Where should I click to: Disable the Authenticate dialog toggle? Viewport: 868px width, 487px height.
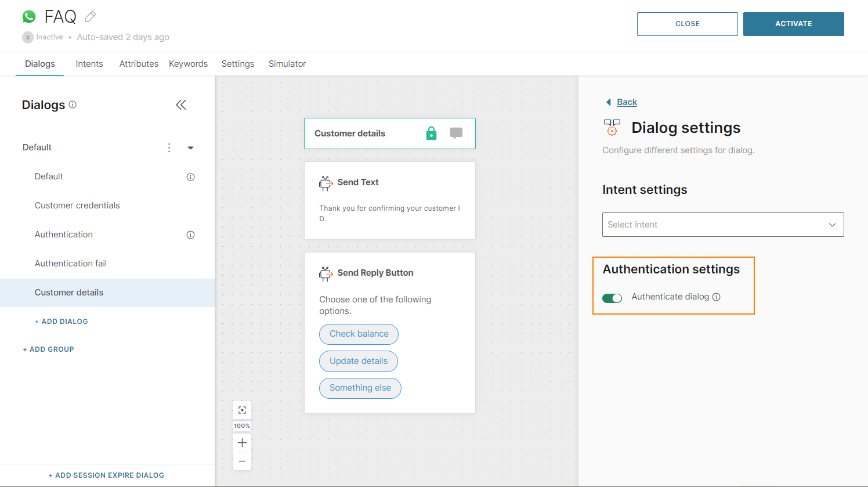(x=612, y=298)
